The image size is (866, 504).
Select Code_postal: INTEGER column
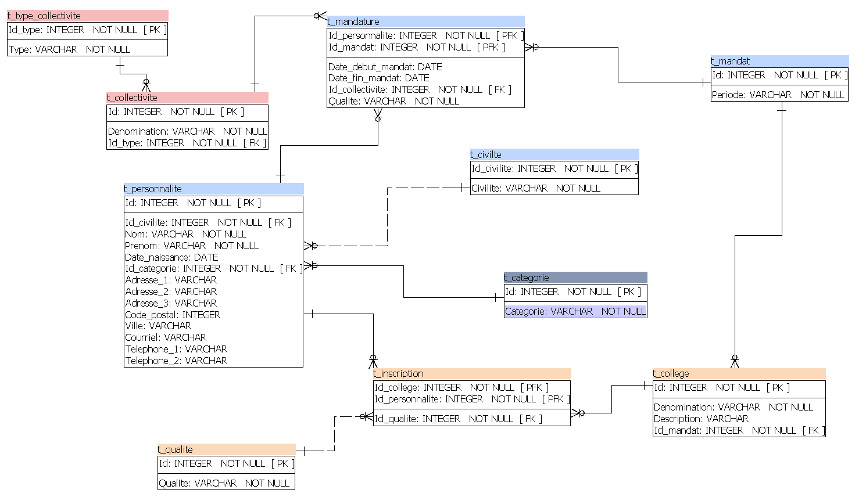pyautogui.click(x=173, y=315)
